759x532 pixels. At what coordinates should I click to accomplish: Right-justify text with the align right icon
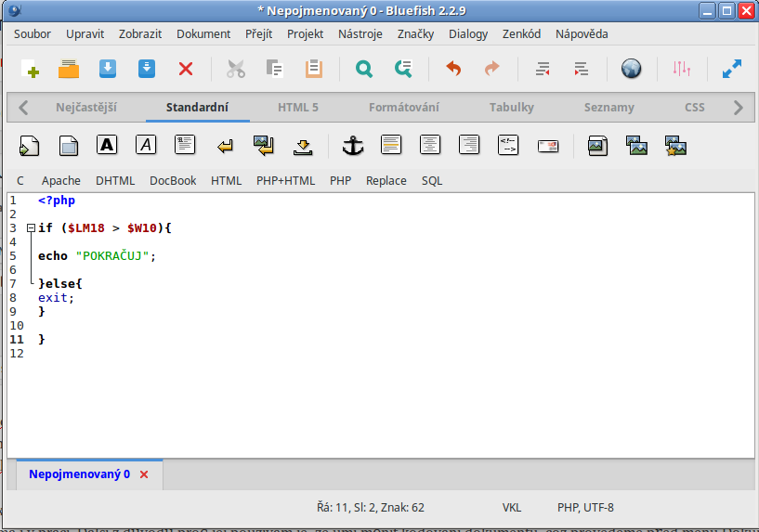tap(469, 145)
